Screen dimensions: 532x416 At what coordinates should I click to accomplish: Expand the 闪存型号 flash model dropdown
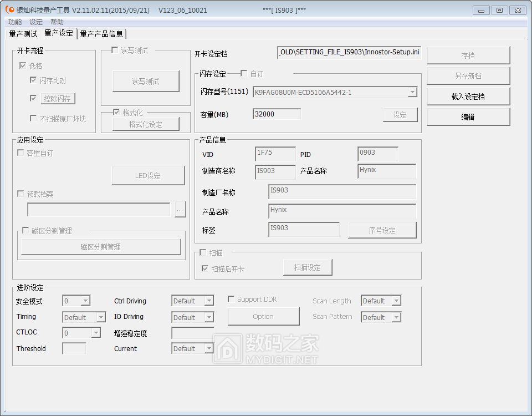click(x=412, y=93)
